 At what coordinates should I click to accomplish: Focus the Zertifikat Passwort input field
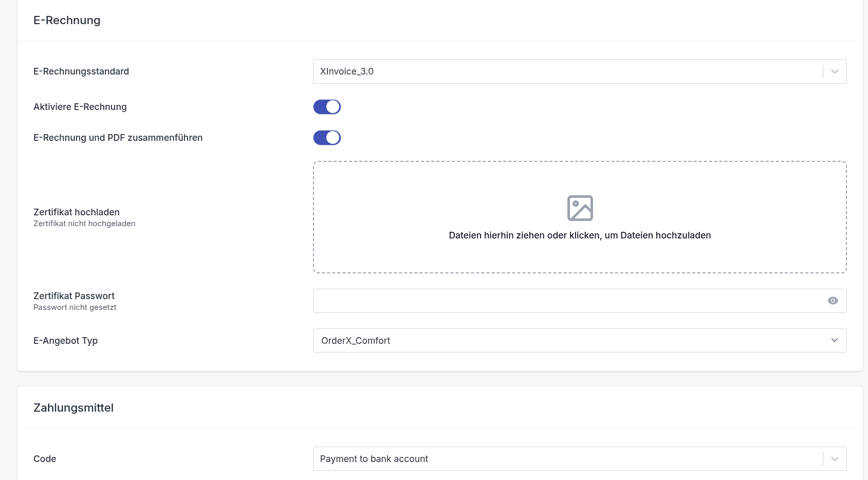tap(579, 301)
